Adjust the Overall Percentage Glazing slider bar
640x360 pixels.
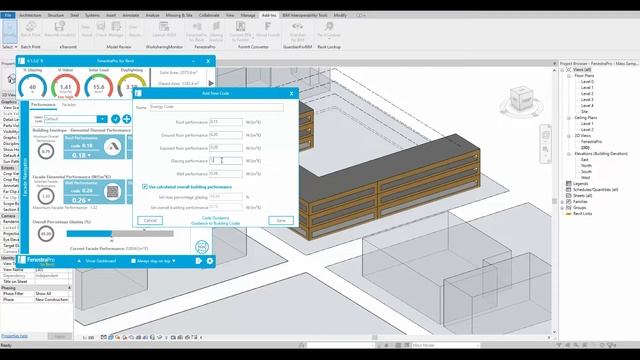point(120,234)
